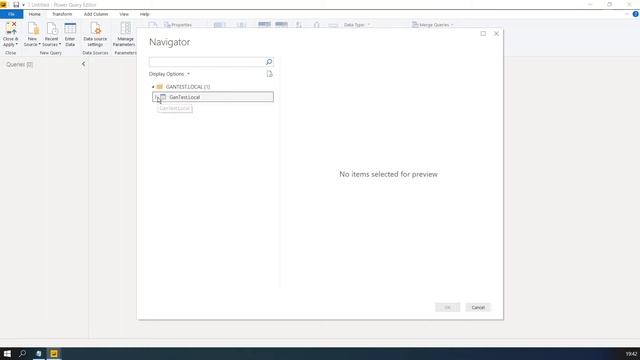Collapse the Queries pane chevron
Screen dimensions: 640x360
pos(84,64)
